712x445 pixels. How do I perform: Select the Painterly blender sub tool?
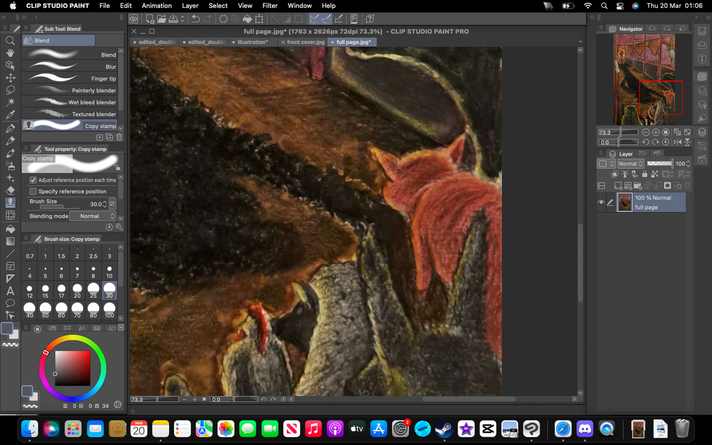click(x=70, y=90)
